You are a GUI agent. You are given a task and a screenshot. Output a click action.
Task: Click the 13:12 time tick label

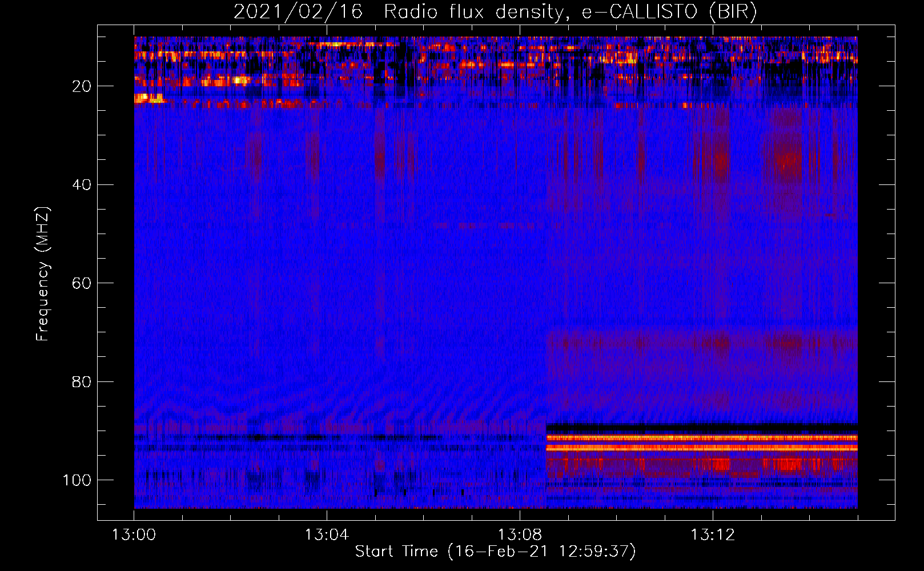(713, 534)
